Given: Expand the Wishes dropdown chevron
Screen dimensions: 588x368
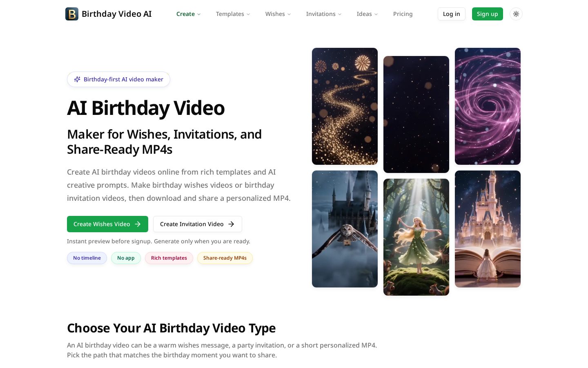Looking at the screenshot, I should [289, 14].
